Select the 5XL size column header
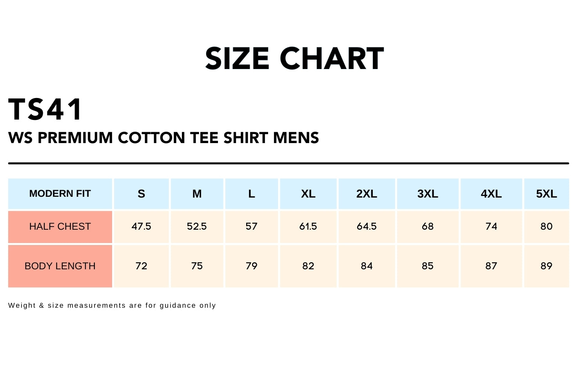588x392 pixels. [546, 194]
